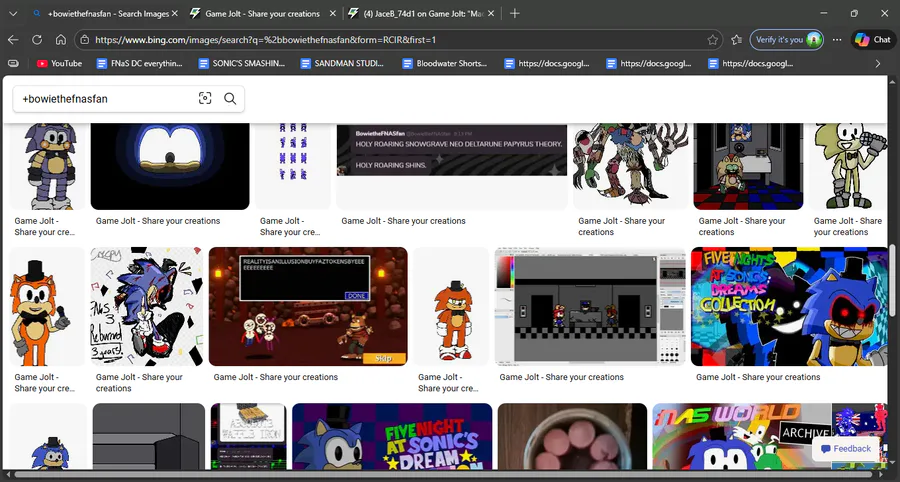
Task: Click the bookmarks bar leftmost icon
Action: coord(13,63)
